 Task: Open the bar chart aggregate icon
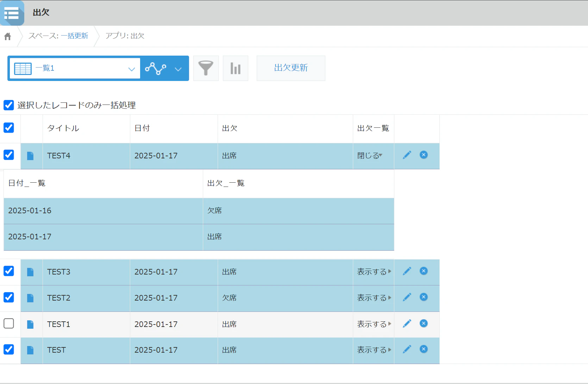click(236, 68)
